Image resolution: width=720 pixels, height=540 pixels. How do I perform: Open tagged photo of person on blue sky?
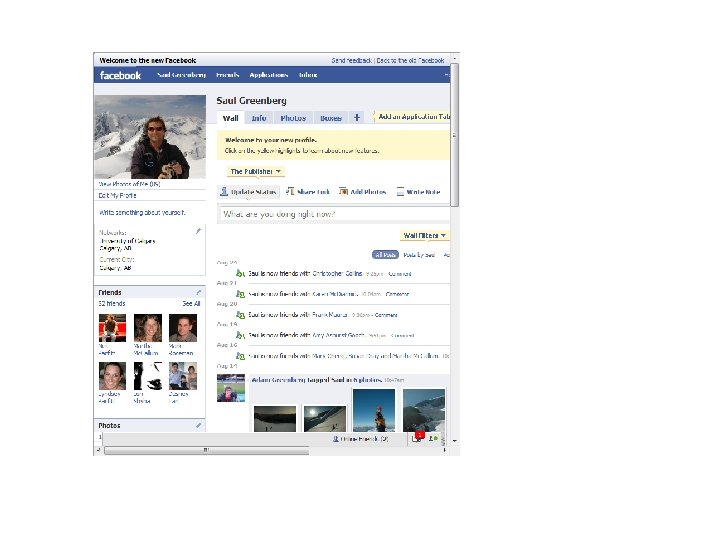point(374,410)
